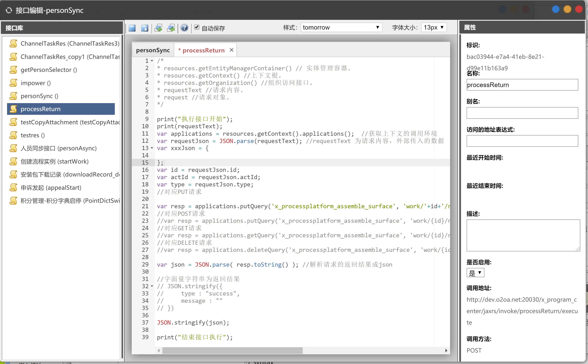The width and height of the screenshot is (588, 364).
Task: Open the 样式 theme dropdown showing tomorrow
Action: click(341, 28)
